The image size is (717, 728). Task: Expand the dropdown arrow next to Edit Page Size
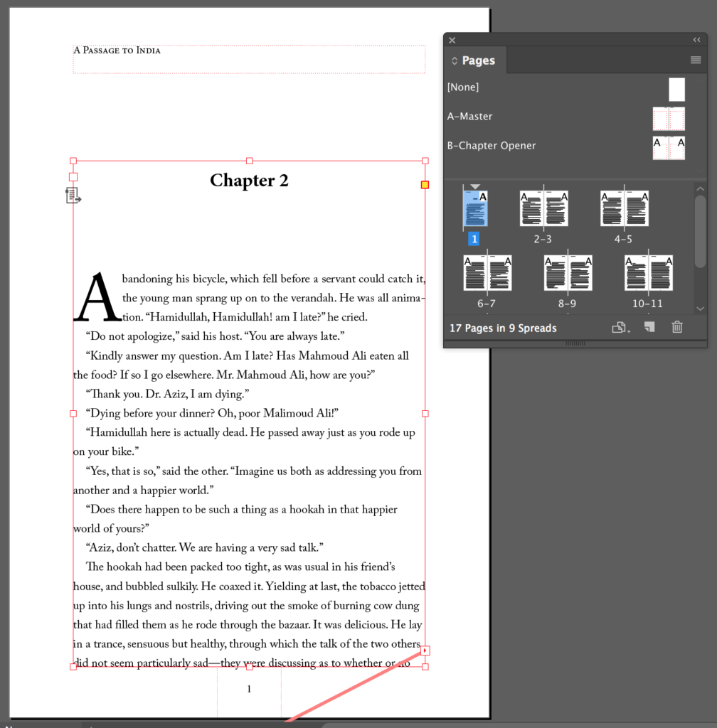click(627, 330)
